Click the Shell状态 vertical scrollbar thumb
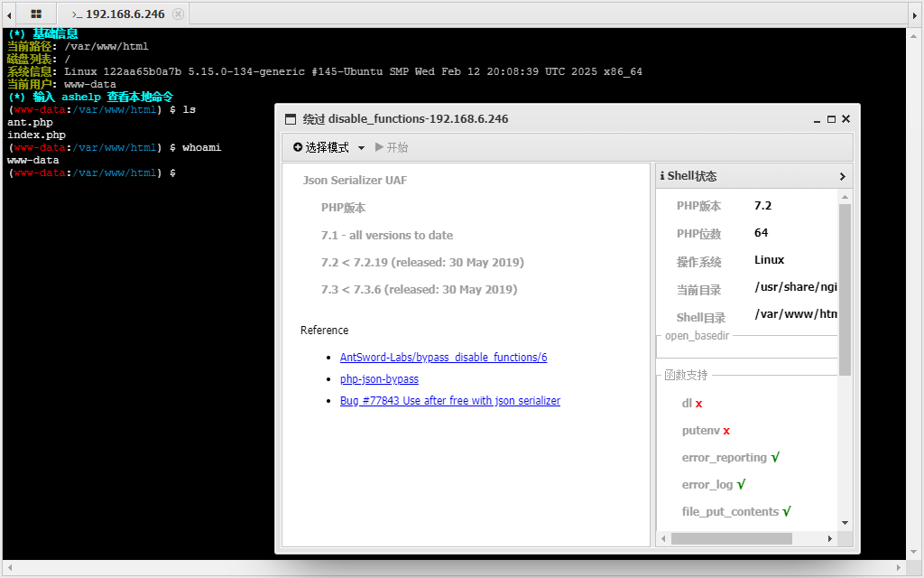The image size is (924, 578). click(x=845, y=289)
